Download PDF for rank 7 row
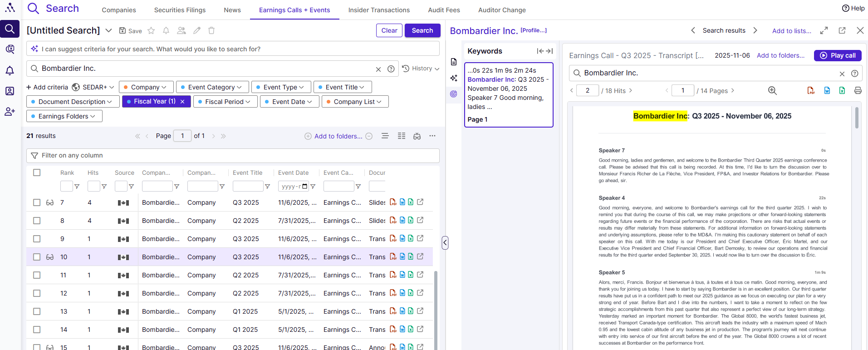 (393, 202)
